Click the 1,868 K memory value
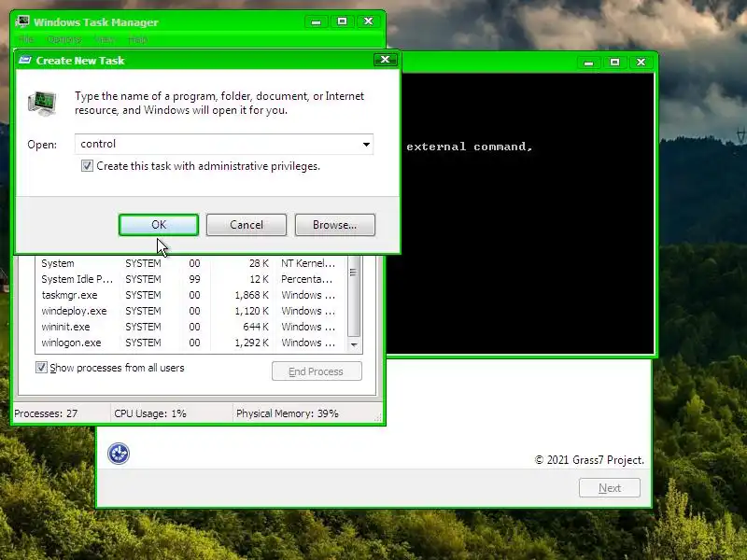Image resolution: width=747 pixels, height=560 pixels. tap(251, 295)
